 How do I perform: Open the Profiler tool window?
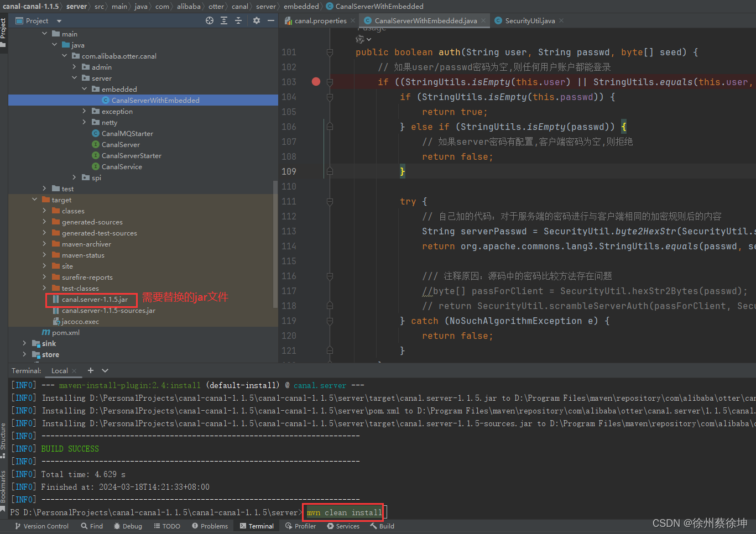[x=301, y=526]
